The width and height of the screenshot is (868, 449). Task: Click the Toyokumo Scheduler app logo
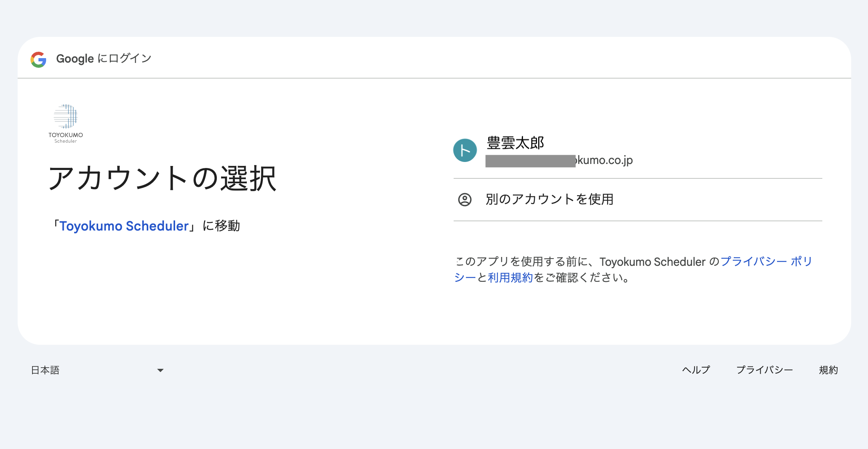(x=66, y=124)
